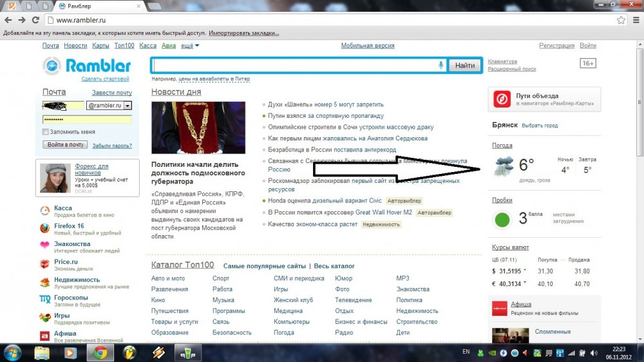Toggle the Запомнить меня checkbox
644x362 pixels.
pos(46,131)
